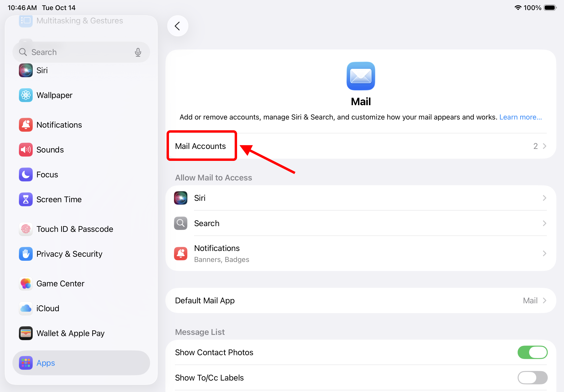This screenshot has height=392, width=564.
Task: Open iCloud from the sidebar
Action: point(48,308)
